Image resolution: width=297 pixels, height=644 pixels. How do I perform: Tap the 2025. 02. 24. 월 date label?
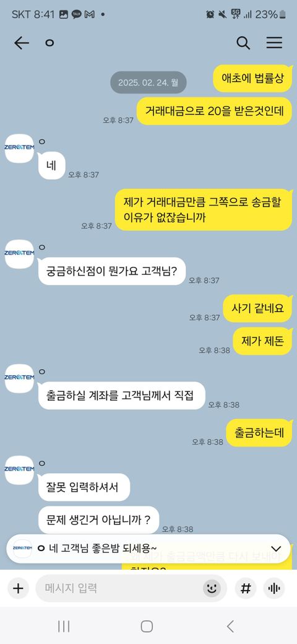point(148,82)
